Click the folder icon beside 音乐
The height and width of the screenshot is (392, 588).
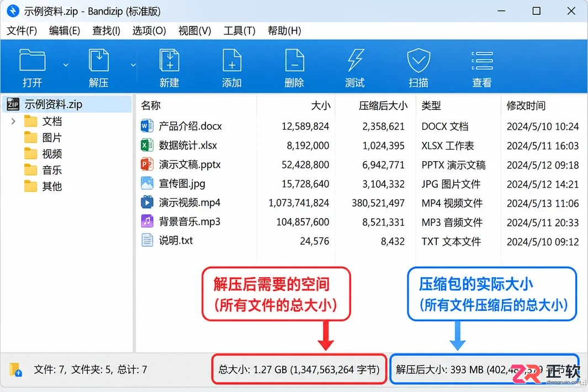coord(31,170)
